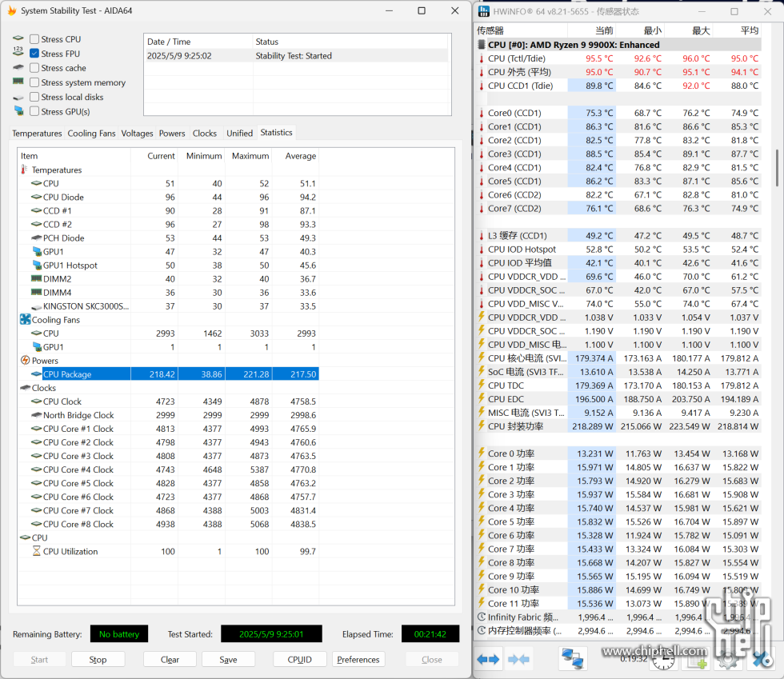This screenshot has height=679, width=784.
Task: Switch to the Unified tab
Action: [x=239, y=133]
